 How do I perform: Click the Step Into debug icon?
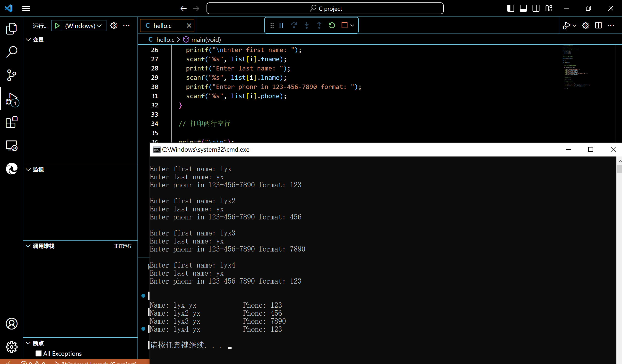point(306,25)
